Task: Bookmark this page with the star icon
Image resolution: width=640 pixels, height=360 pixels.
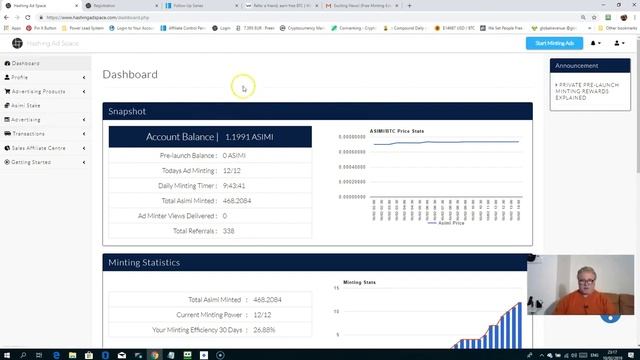Action: pos(594,18)
